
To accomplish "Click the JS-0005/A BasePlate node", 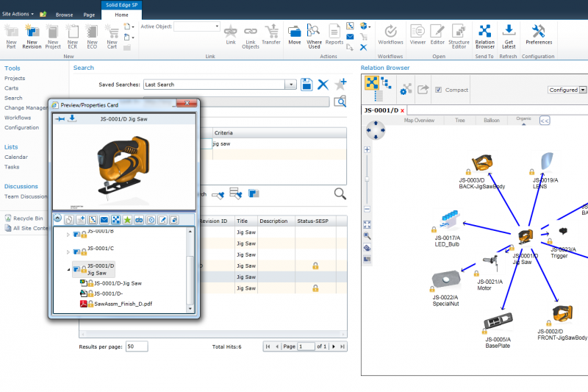I will click(498, 329).
